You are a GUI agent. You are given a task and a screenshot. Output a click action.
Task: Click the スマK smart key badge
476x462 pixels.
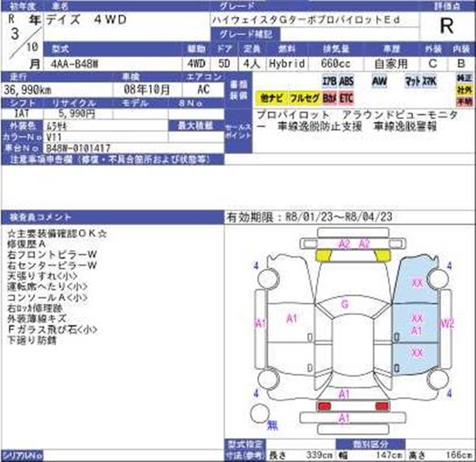[429, 81]
